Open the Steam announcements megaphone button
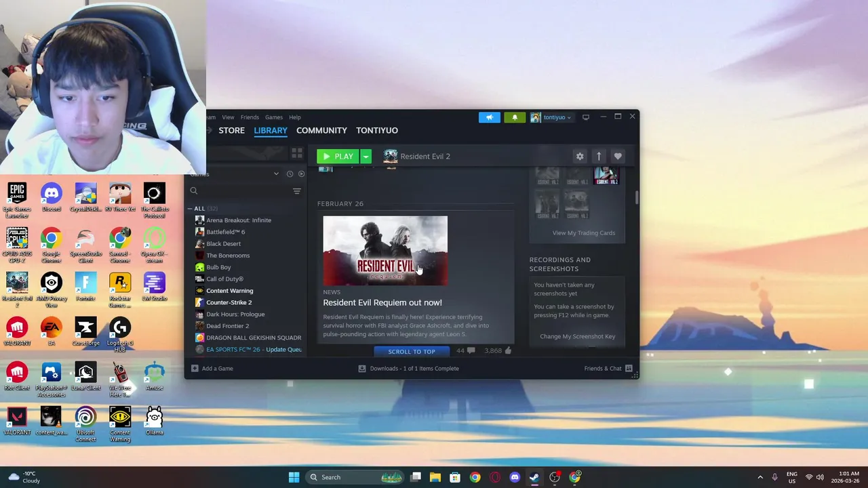The height and width of the screenshot is (488, 868). tap(490, 117)
